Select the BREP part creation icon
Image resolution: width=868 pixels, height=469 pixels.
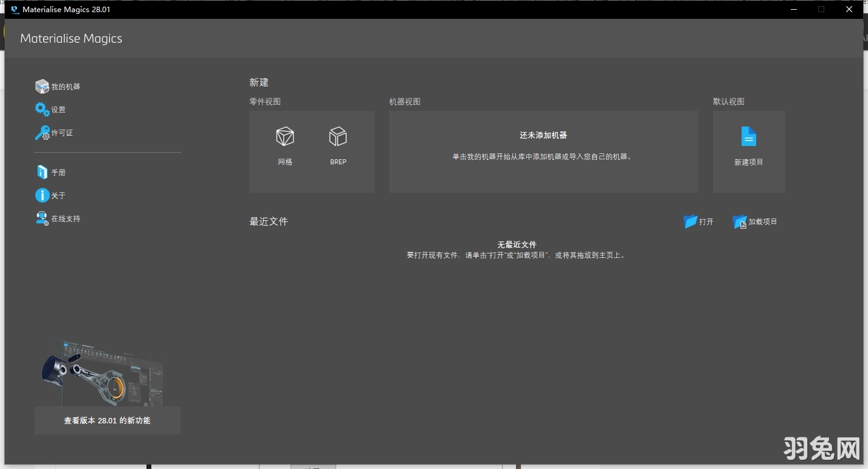(x=338, y=136)
